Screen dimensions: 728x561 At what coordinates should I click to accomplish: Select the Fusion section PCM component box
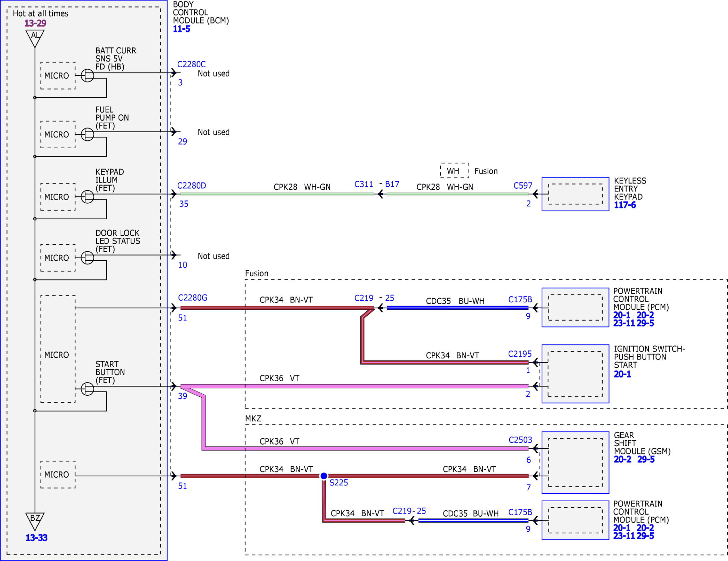(575, 307)
